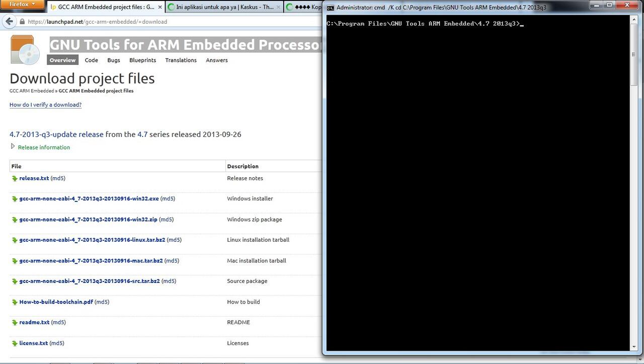Click the Firefox menu button
Viewport: 644px width, 364px height.
23,4
